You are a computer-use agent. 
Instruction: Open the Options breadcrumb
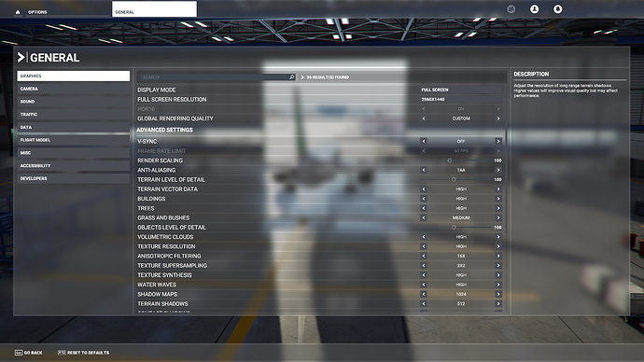click(37, 12)
